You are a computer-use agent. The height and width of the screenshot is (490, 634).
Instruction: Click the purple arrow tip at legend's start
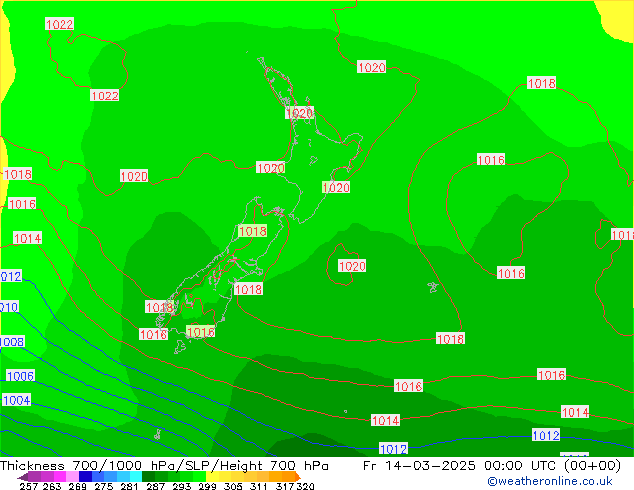pyautogui.click(x=23, y=477)
